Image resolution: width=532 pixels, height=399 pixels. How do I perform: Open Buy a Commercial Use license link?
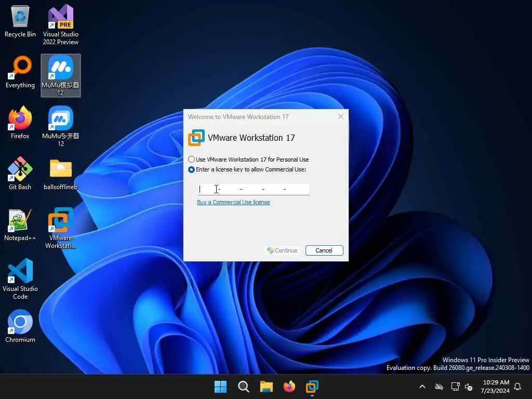[x=233, y=202]
